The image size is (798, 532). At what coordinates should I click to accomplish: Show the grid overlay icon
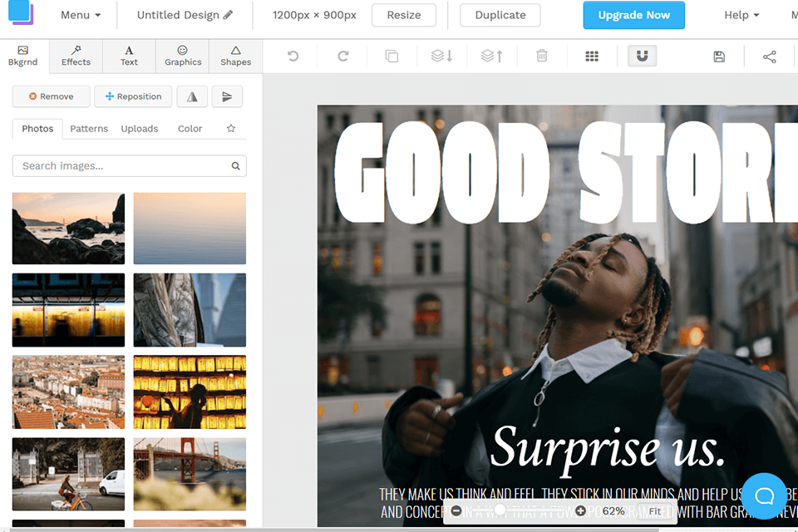click(x=591, y=56)
